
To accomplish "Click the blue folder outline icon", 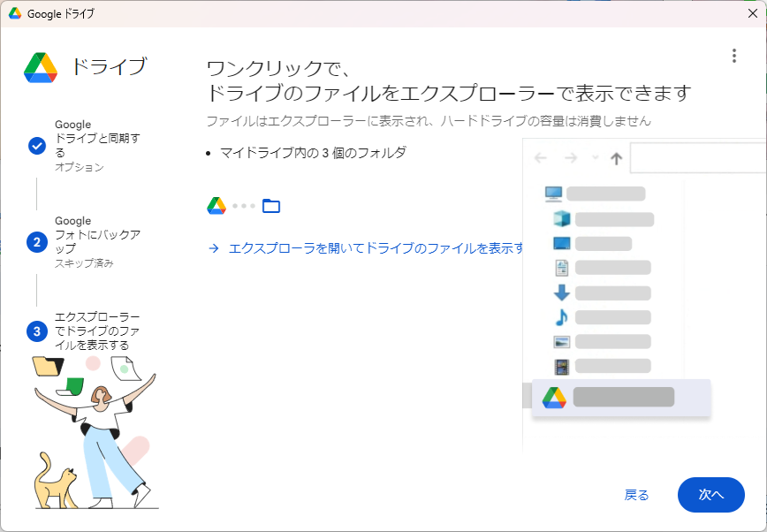I will click(271, 206).
